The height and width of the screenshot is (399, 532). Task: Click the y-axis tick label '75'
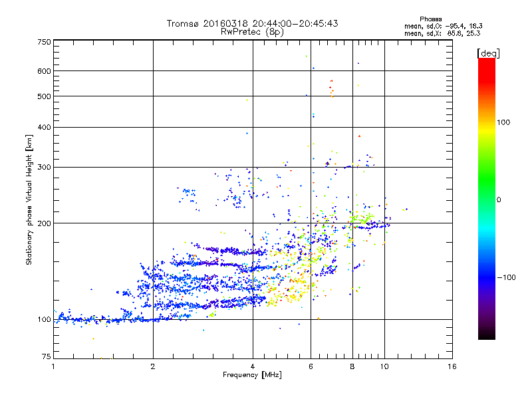[x=47, y=356]
